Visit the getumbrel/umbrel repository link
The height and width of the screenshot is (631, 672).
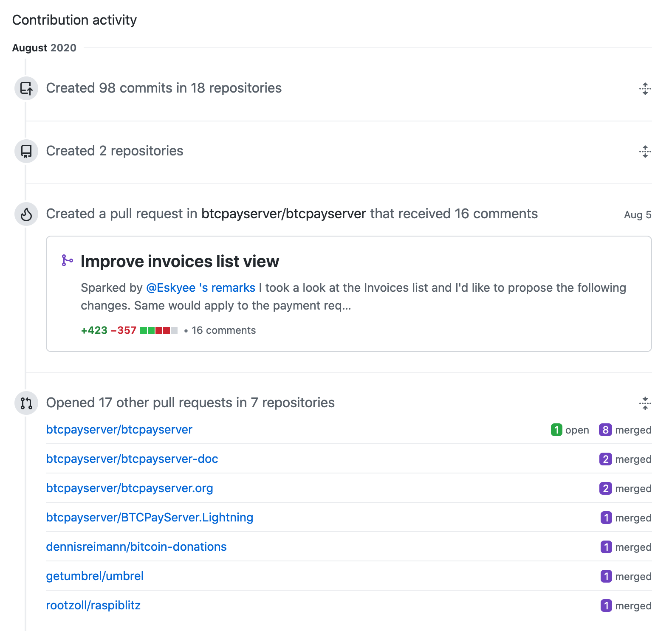tap(95, 576)
